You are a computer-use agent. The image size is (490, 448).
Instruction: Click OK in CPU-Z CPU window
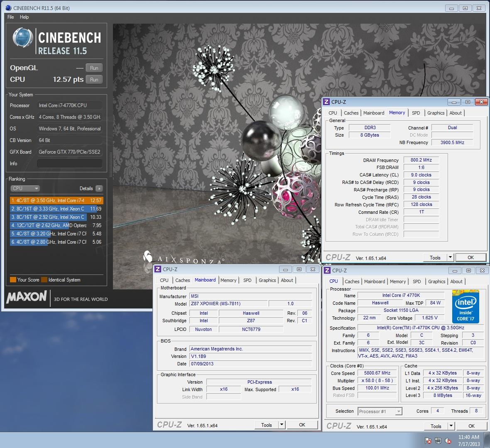472,426
